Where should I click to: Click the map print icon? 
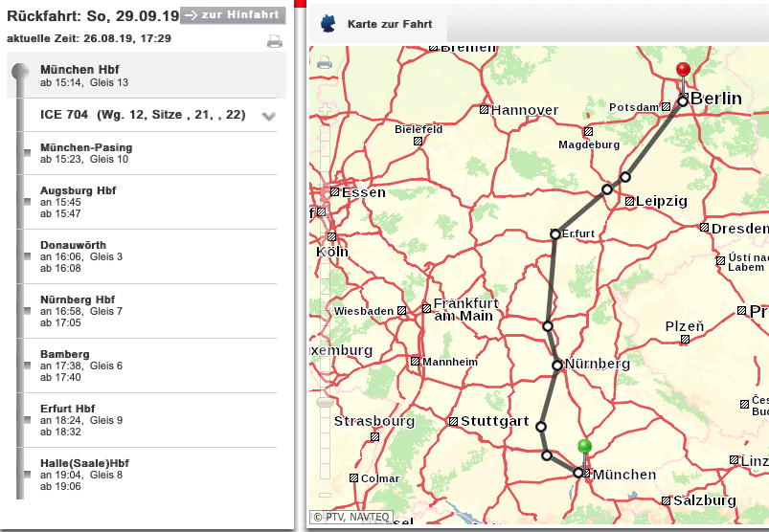click(x=324, y=62)
